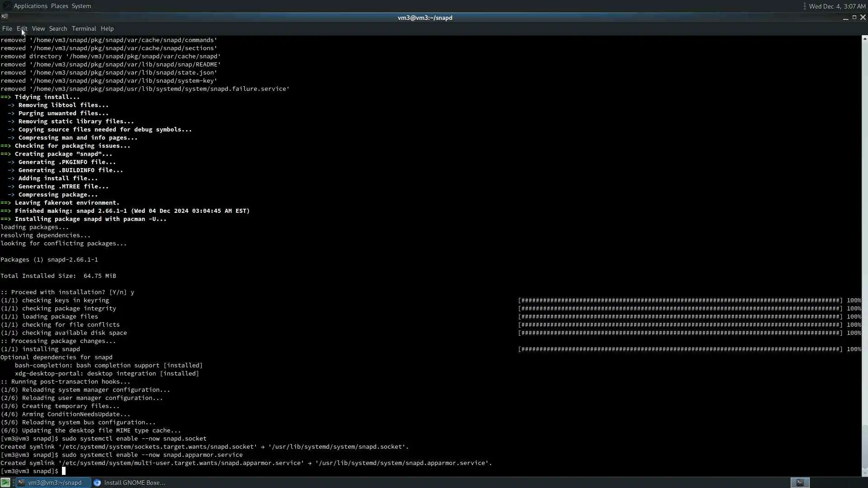868x488 pixels.
Task: Open the Help menu
Action: pyautogui.click(x=107, y=28)
